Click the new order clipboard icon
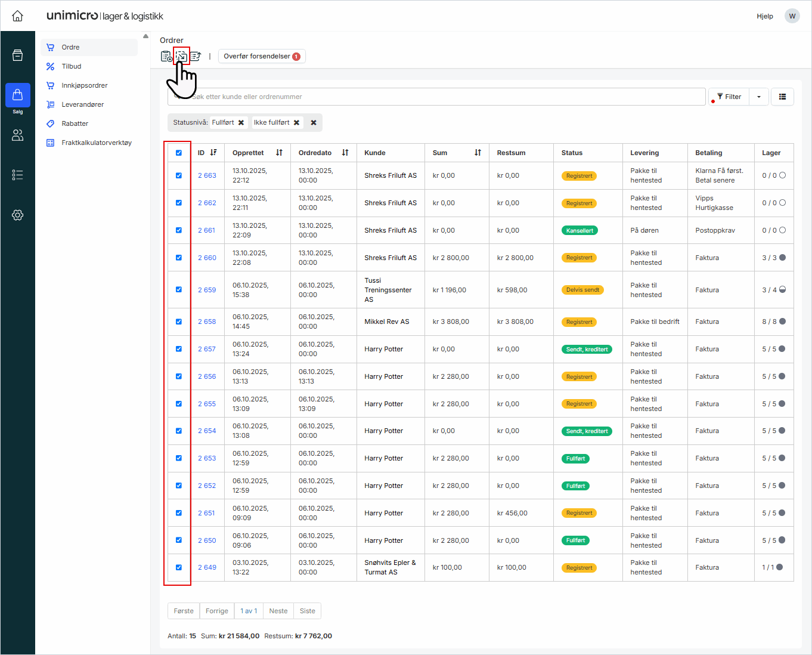Image resolution: width=812 pixels, height=655 pixels. pos(166,56)
